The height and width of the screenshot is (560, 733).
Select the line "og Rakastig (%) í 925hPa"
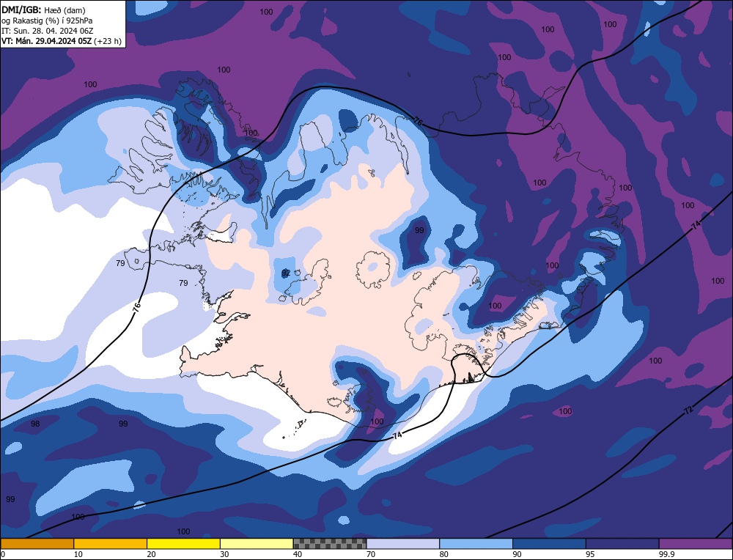pos(47,21)
